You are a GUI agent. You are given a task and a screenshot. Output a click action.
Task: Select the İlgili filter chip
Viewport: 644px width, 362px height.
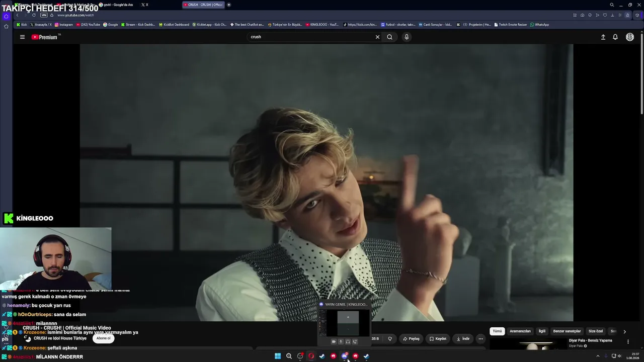[542, 331]
